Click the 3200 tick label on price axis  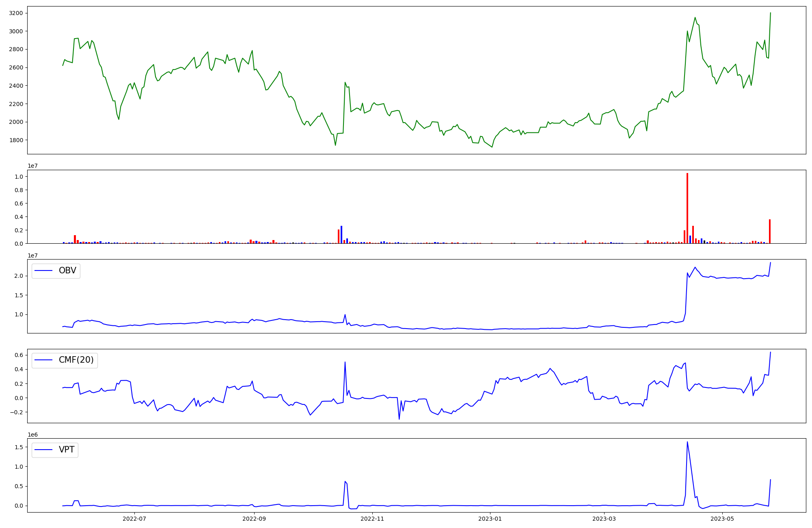click(15, 13)
